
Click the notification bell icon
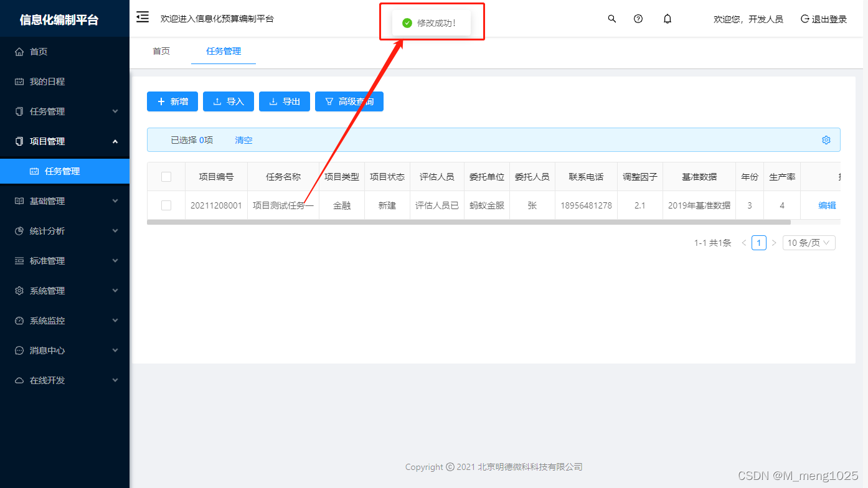click(x=667, y=19)
